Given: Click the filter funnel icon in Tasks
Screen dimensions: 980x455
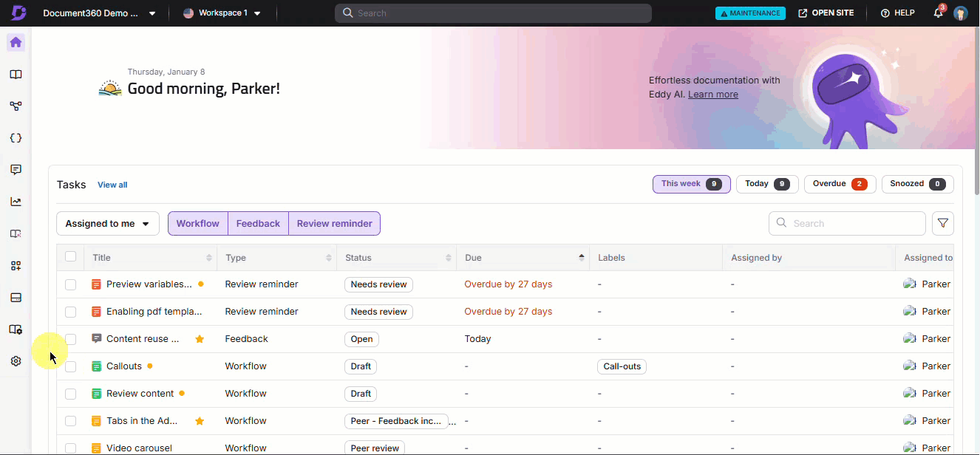Looking at the screenshot, I should pos(942,223).
